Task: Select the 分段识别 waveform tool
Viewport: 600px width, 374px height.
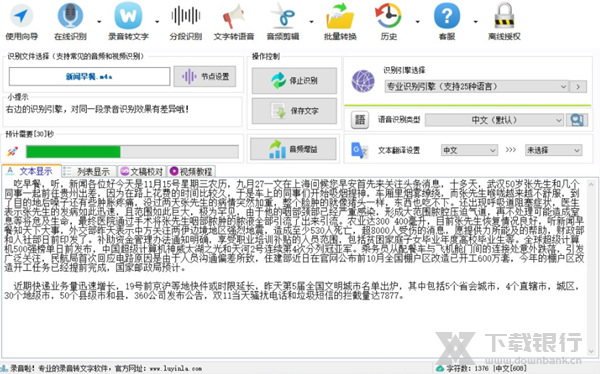Action: coord(186,21)
